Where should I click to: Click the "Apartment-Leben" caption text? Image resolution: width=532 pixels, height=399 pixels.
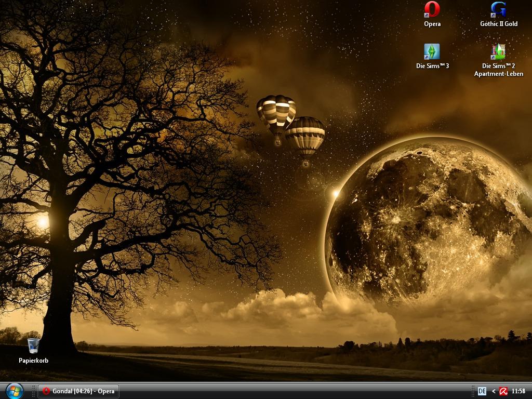point(498,74)
